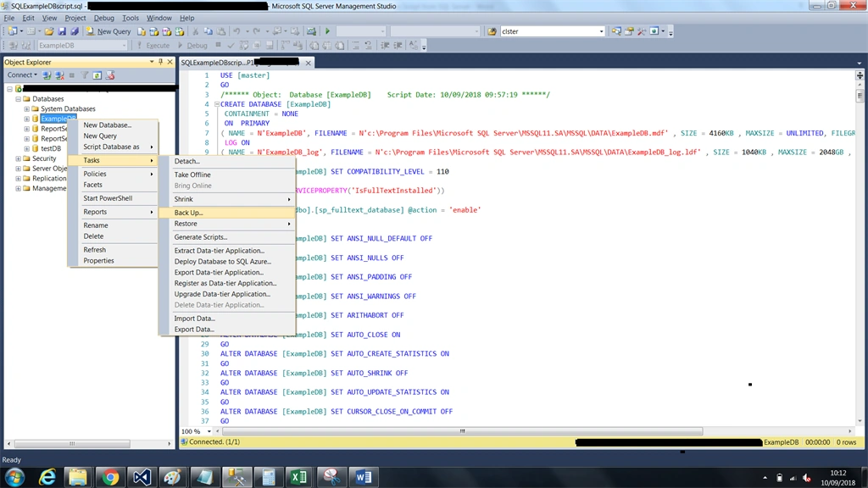The height and width of the screenshot is (488, 868).
Task: Click the Disconnect icon in Object Explorer
Action: [59, 75]
